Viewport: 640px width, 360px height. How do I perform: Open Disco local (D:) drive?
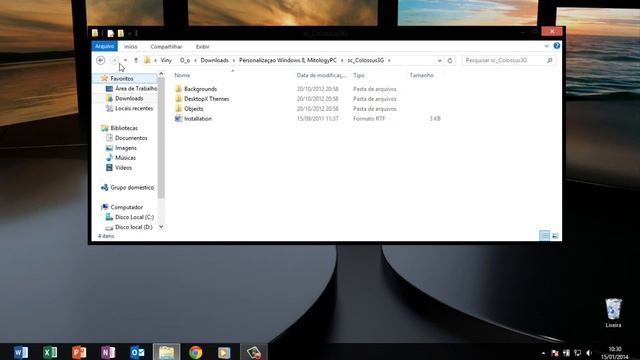point(133,227)
